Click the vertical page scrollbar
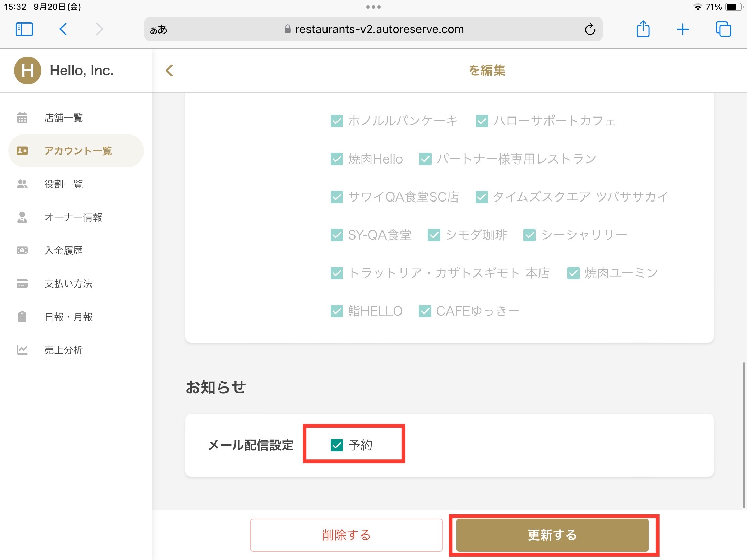Screen dimensions: 747x560 pos(744,435)
